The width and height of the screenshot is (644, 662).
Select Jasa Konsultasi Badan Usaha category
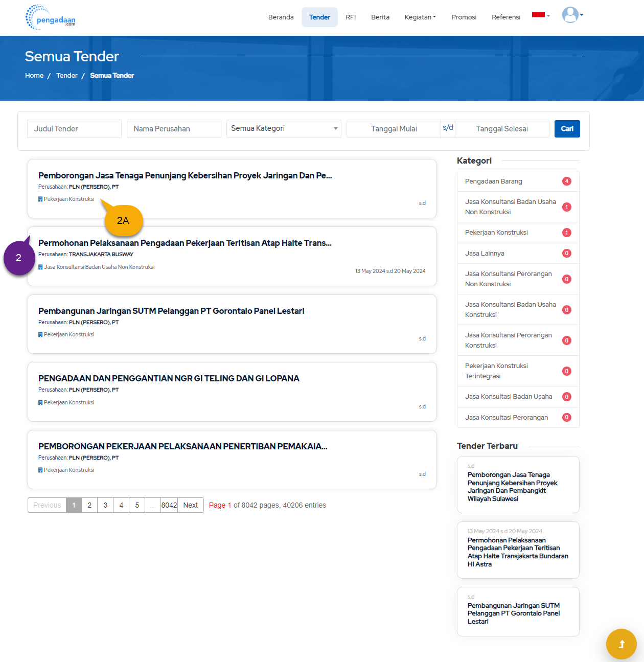click(518, 397)
